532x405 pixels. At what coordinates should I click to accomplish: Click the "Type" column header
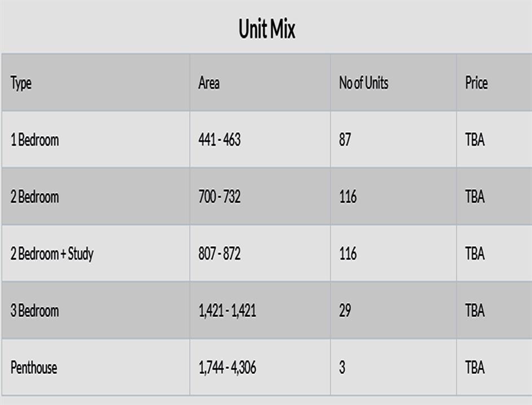(x=21, y=83)
